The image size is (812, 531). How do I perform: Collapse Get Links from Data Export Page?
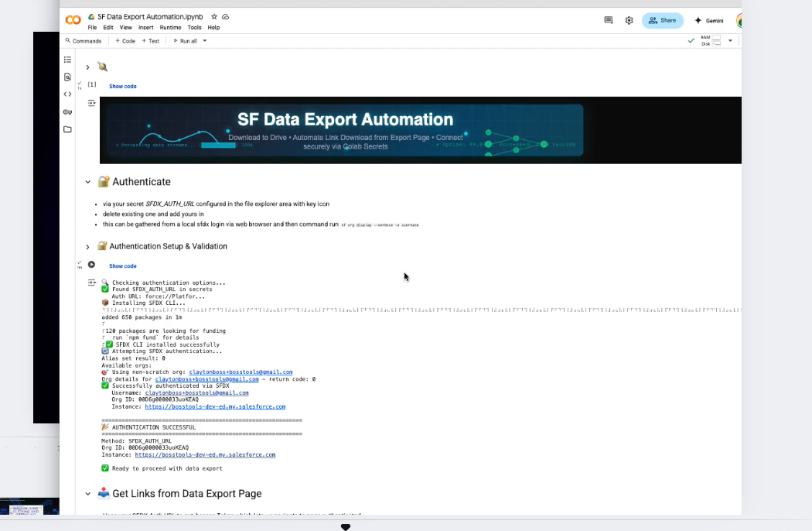(87, 494)
